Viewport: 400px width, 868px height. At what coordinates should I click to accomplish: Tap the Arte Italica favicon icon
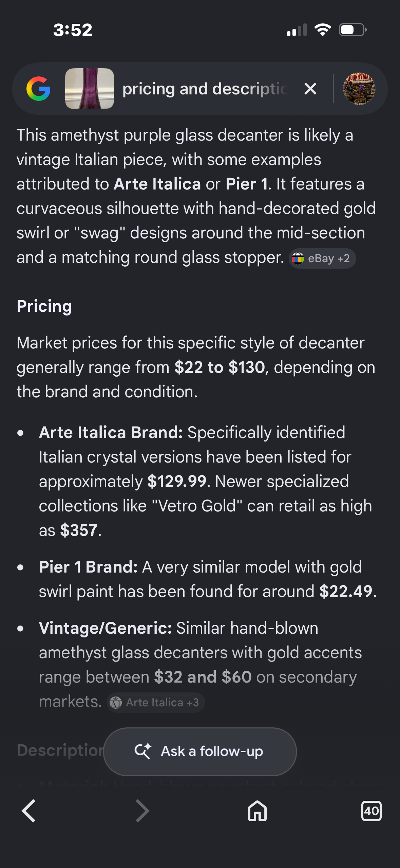pos(116,702)
